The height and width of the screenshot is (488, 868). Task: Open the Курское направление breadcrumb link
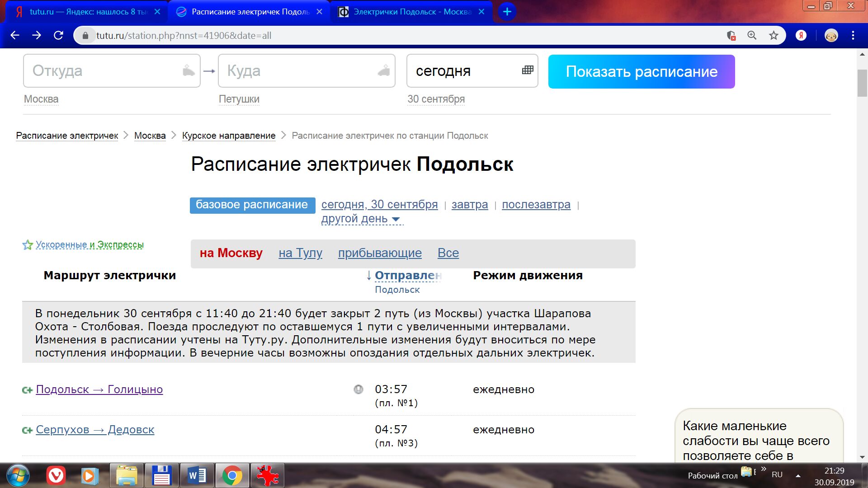[228, 136]
